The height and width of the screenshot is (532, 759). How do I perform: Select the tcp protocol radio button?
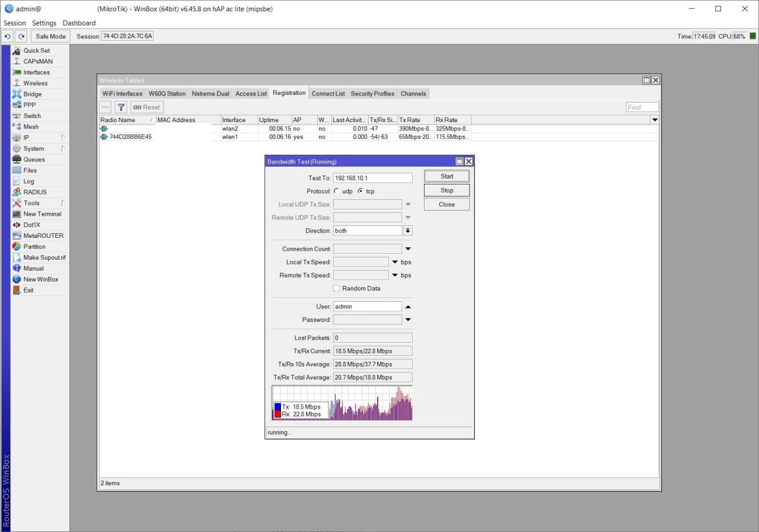pos(361,191)
